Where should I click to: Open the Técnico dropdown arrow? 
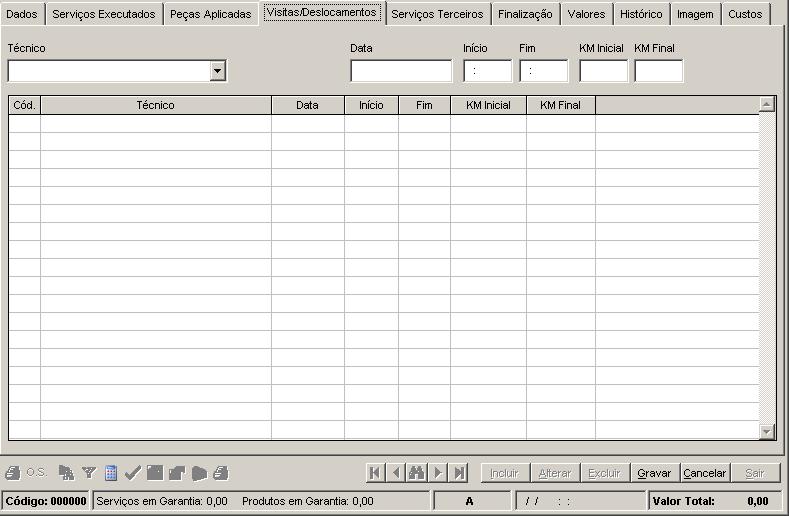pos(218,71)
